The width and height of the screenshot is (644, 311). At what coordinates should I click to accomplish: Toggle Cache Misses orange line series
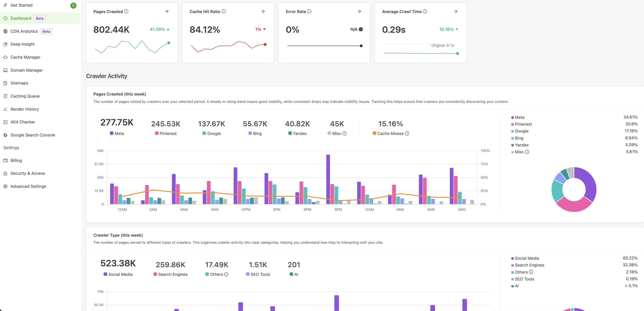pos(388,133)
